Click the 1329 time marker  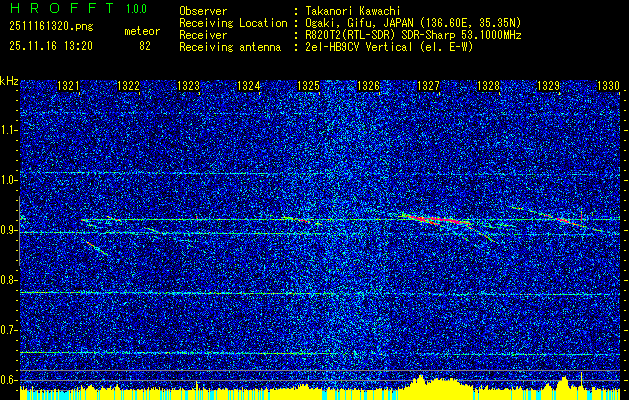[548, 85]
